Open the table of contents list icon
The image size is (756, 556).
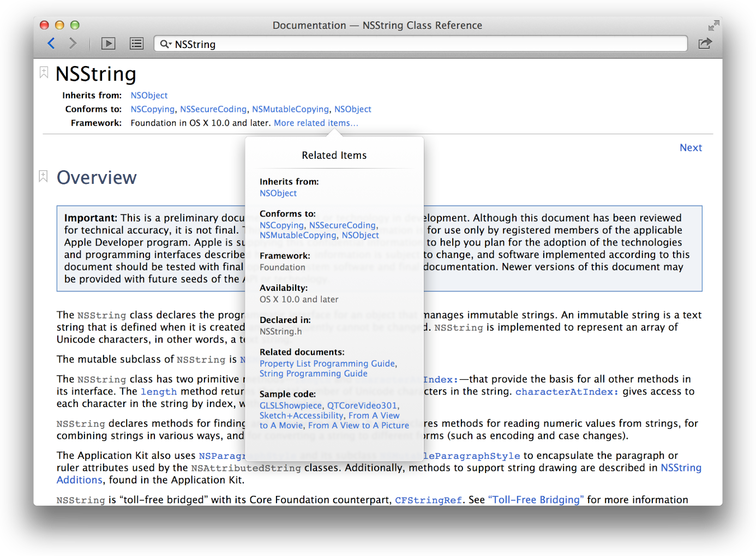pos(136,44)
